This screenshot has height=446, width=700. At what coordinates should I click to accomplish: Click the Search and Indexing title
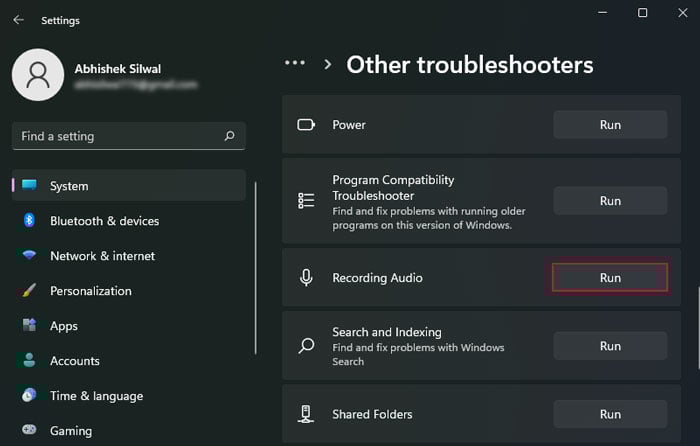pos(387,332)
